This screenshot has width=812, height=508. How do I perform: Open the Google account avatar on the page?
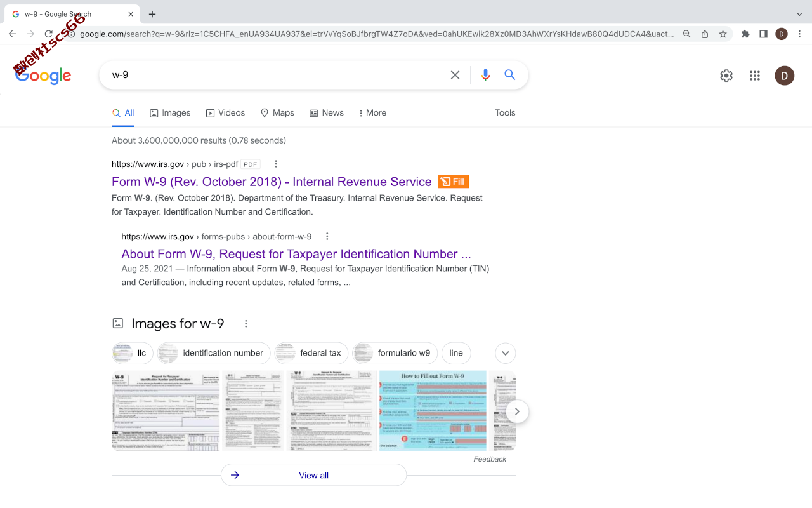784,76
